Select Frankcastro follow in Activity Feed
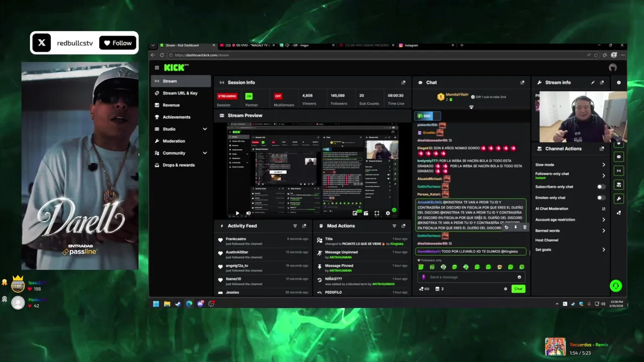This screenshot has width=644, height=362. [263, 240]
